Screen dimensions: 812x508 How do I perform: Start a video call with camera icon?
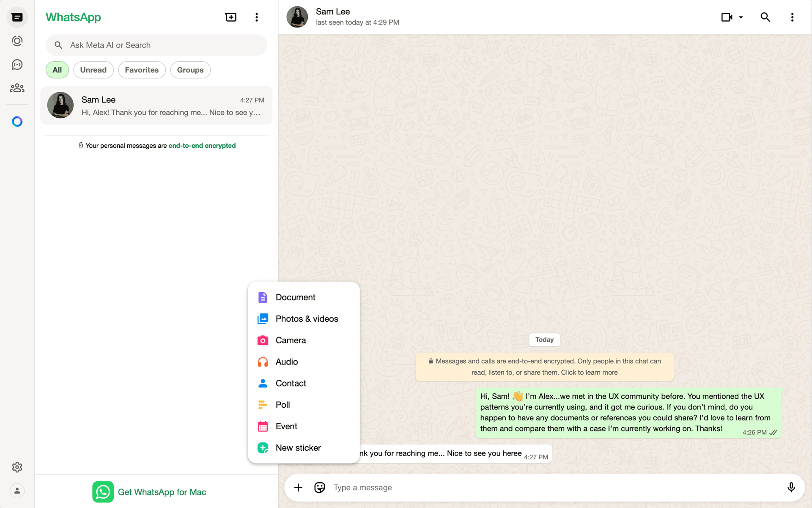727,17
